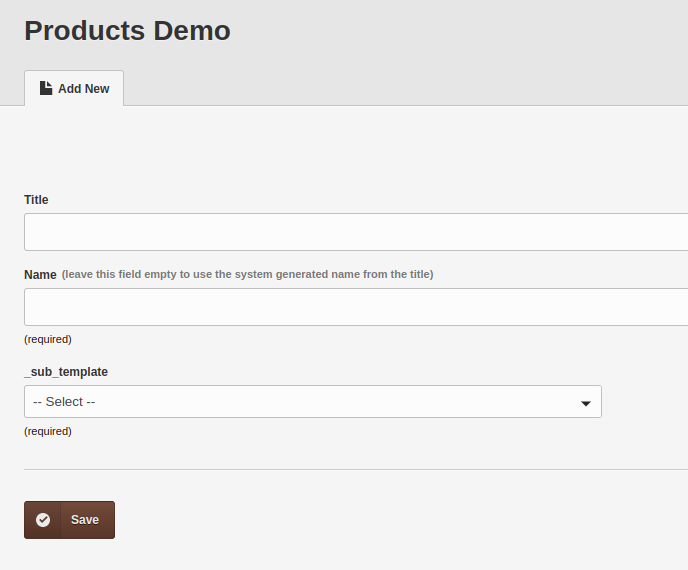The image size is (688, 570).
Task: Click the dropdown caret arrow icon
Action: [x=585, y=403]
